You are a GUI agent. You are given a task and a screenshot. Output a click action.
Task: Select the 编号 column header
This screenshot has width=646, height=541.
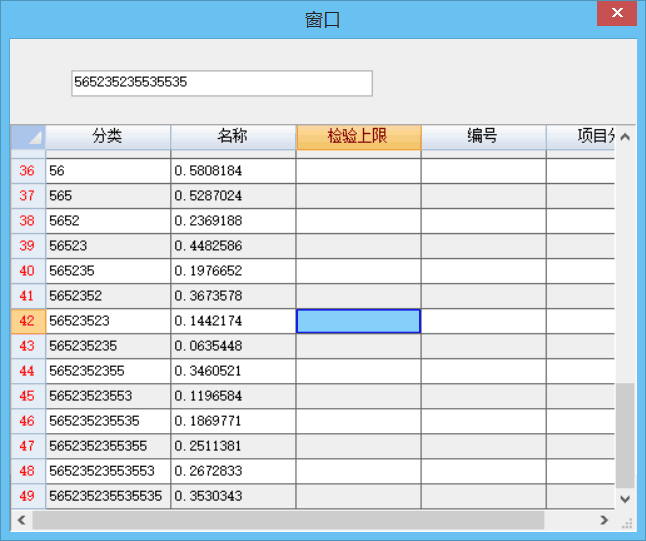click(x=483, y=137)
